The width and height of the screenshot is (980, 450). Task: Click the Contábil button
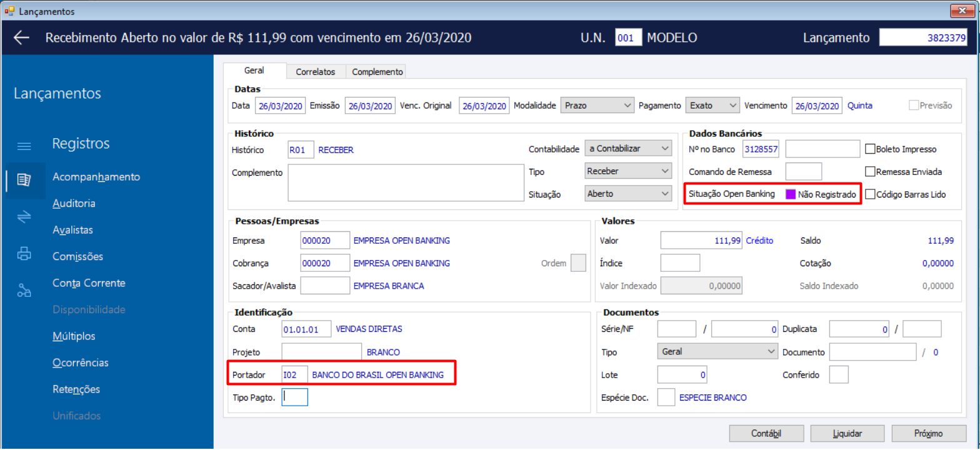[766, 433]
